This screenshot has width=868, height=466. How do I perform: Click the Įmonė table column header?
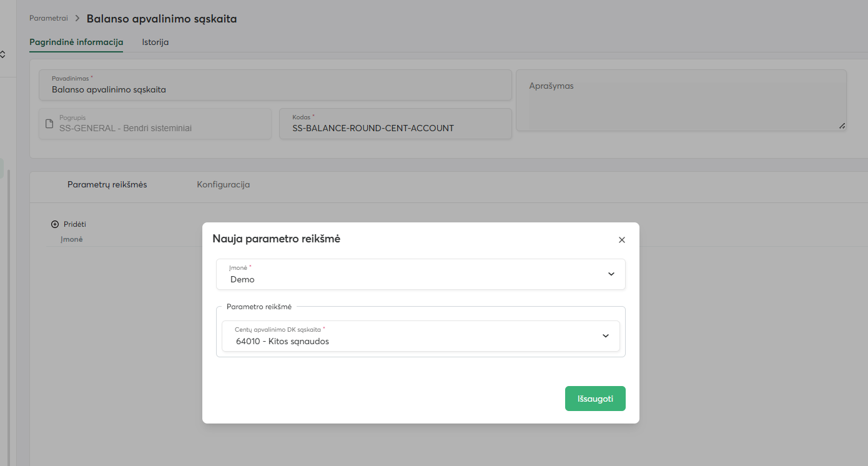pyautogui.click(x=72, y=239)
